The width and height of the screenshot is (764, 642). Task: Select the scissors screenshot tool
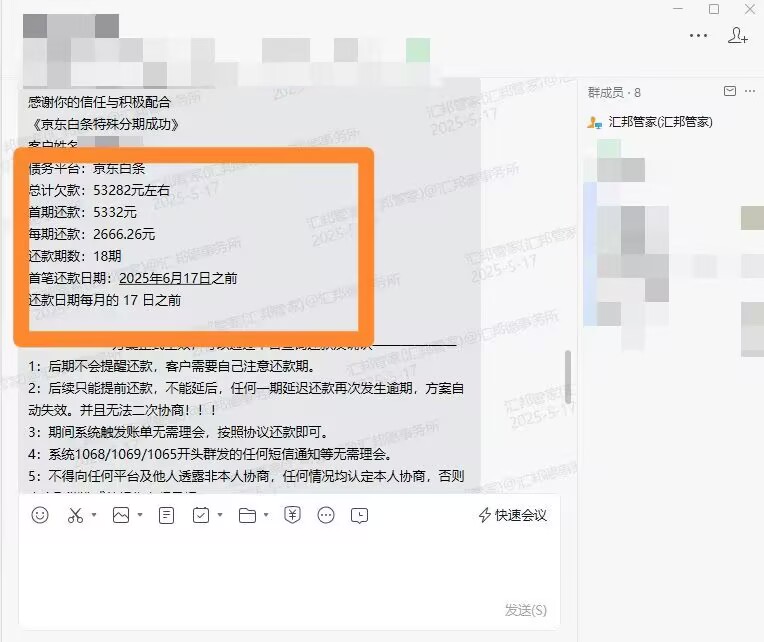[76, 515]
